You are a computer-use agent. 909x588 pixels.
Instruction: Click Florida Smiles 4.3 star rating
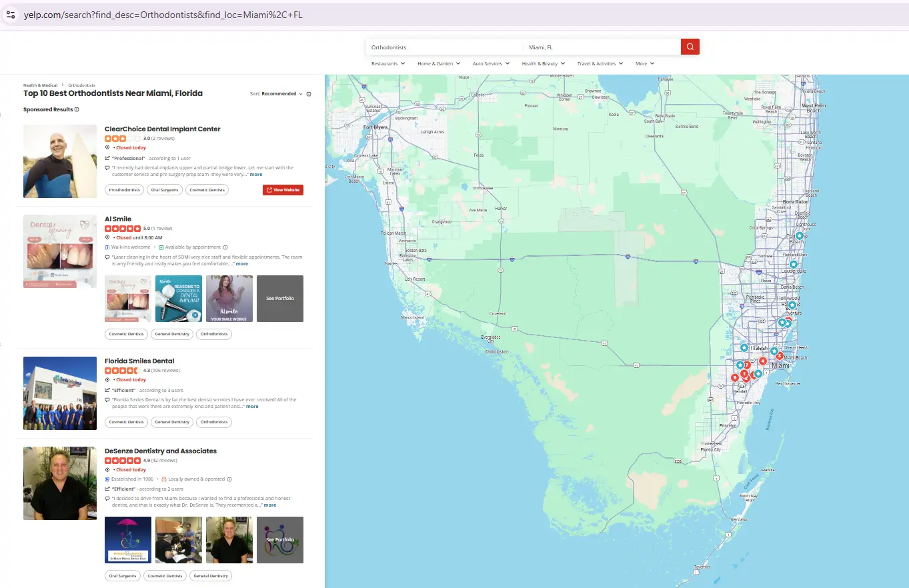[123, 370]
